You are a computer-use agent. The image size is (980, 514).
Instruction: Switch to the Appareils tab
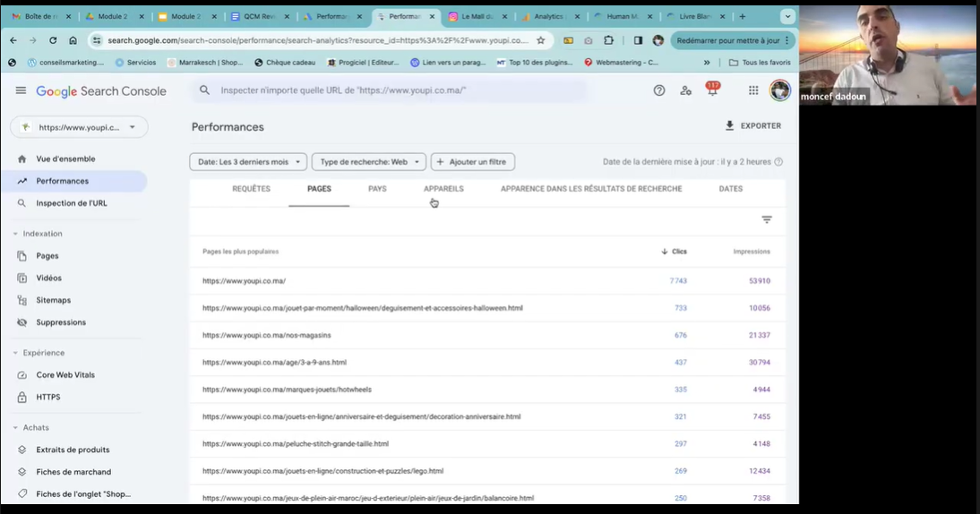443,189
